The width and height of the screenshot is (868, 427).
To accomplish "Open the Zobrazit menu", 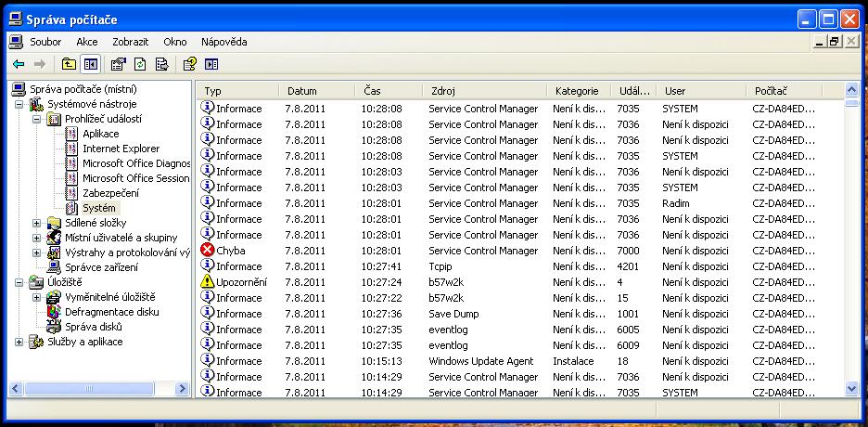I will [x=131, y=42].
